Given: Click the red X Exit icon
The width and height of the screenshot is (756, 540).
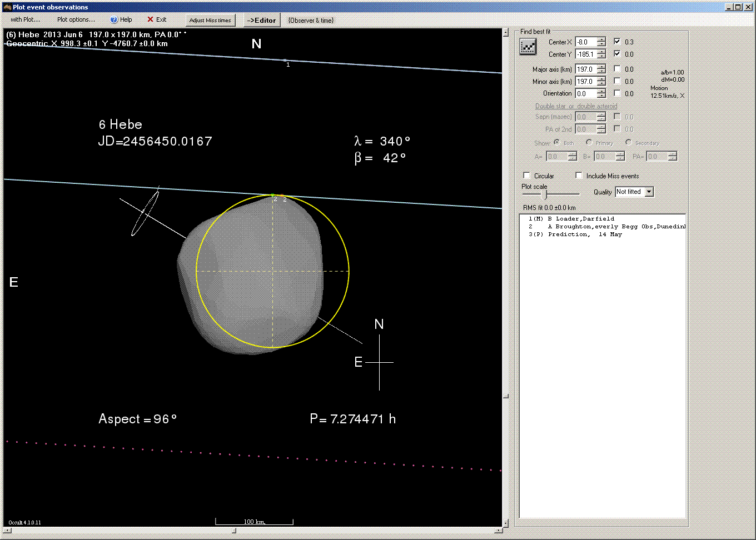Looking at the screenshot, I should point(150,19).
